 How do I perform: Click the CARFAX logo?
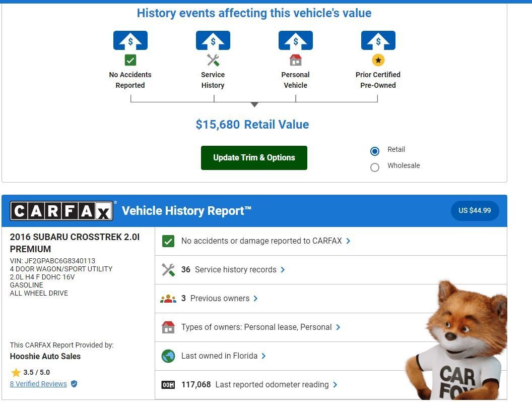(61, 211)
